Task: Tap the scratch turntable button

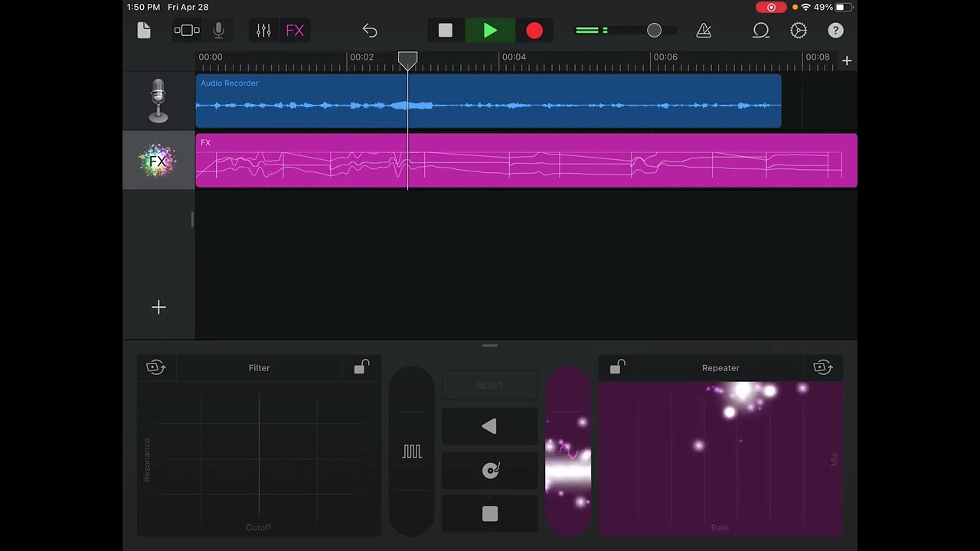Action: click(x=490, y=470)
